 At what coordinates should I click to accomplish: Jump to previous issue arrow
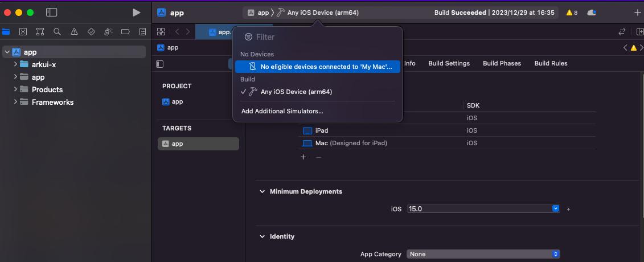(x=625, y=48)
